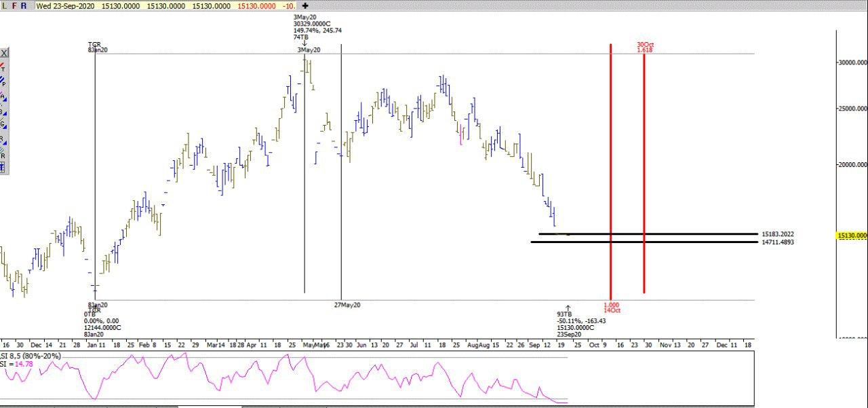The image size is (868, 408).
Task: Click the 30329.0000C high label
Action: [311, 24]
